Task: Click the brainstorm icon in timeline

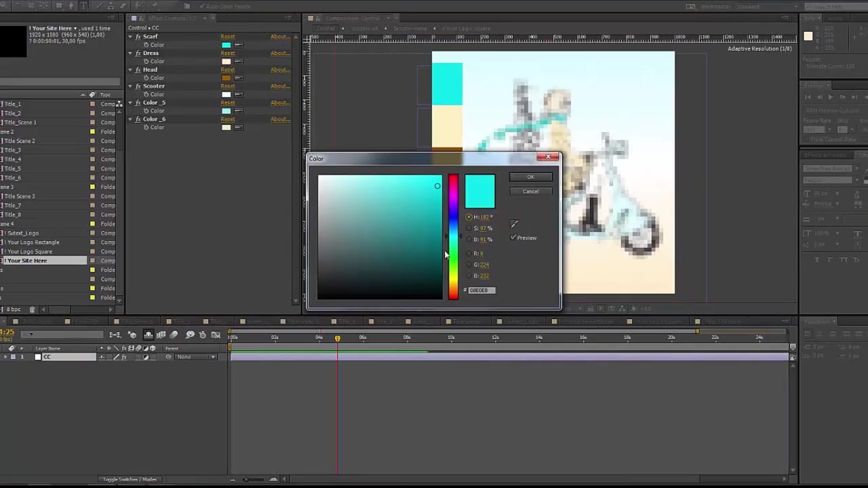Action: (191, 335)
